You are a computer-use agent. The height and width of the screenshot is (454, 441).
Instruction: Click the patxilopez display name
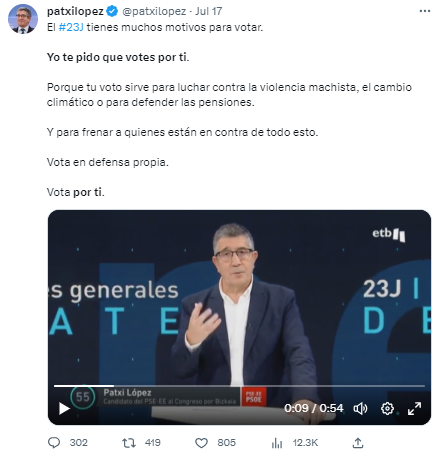(x=75, y=11)
